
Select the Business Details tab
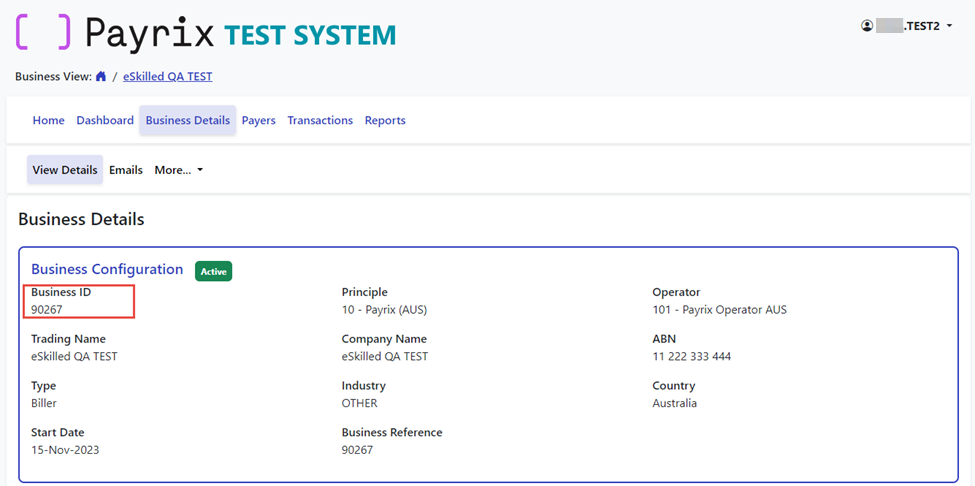click(x=188, y=120)
